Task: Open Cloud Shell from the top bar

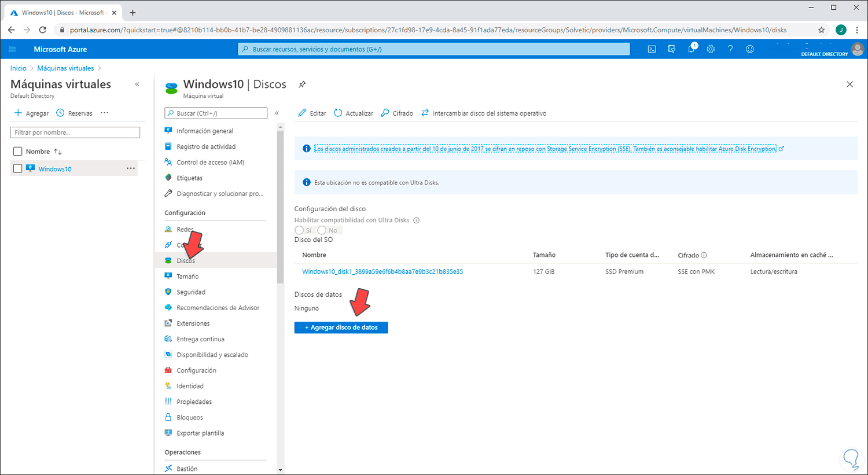Action: coord(652,49)
